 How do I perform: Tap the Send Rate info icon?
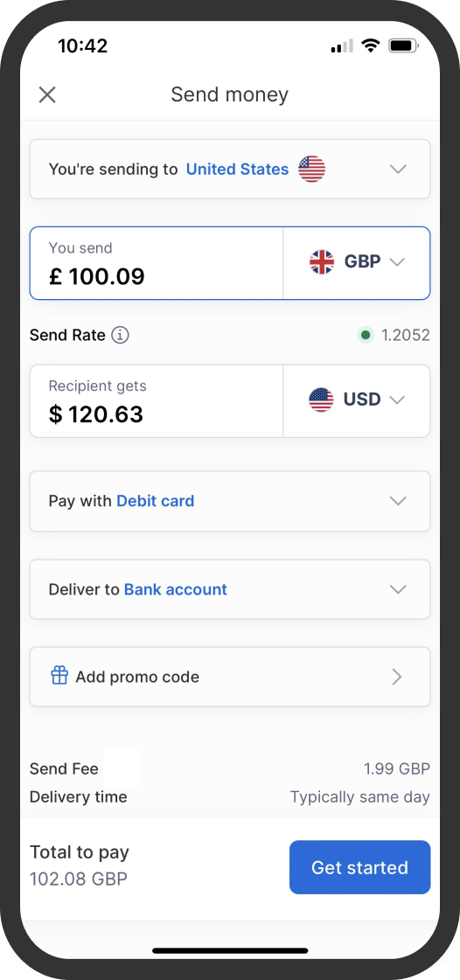coord(120,335)
